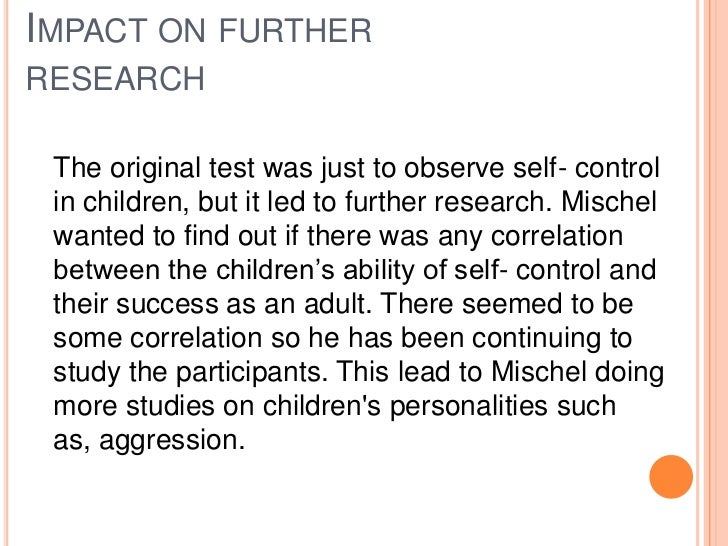Click the word 'research' in title

coord(116,78)
